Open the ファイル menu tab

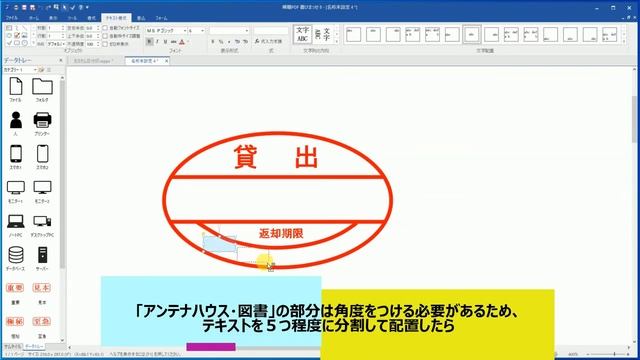11,18
